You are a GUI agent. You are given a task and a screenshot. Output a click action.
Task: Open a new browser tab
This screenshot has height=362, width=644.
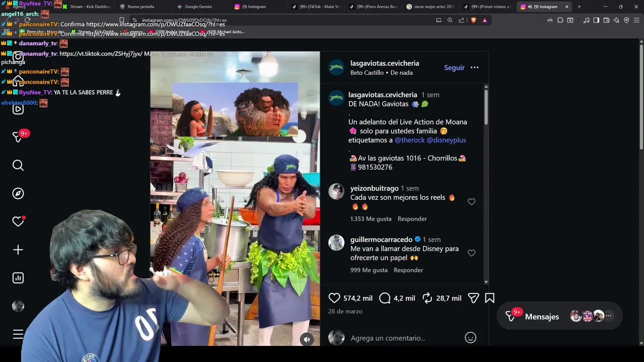579,7
